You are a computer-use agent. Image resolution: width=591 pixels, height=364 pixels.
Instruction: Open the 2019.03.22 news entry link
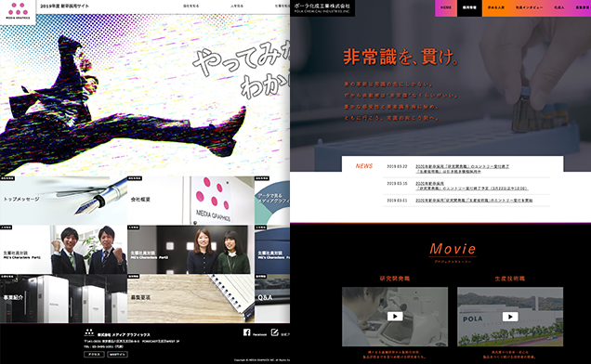pyautogui.click(x=462, y=169)
